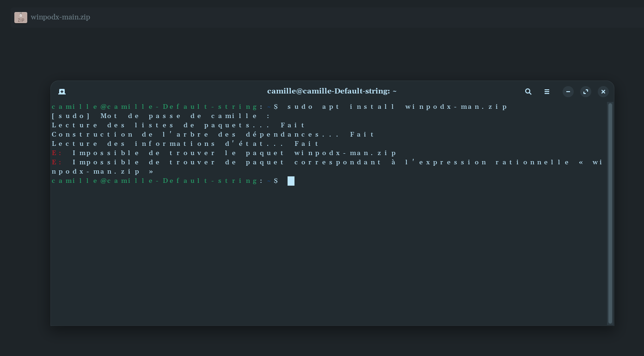Click the second red E: error marker
Screen dimensions: 644x356
click(57, 162)
